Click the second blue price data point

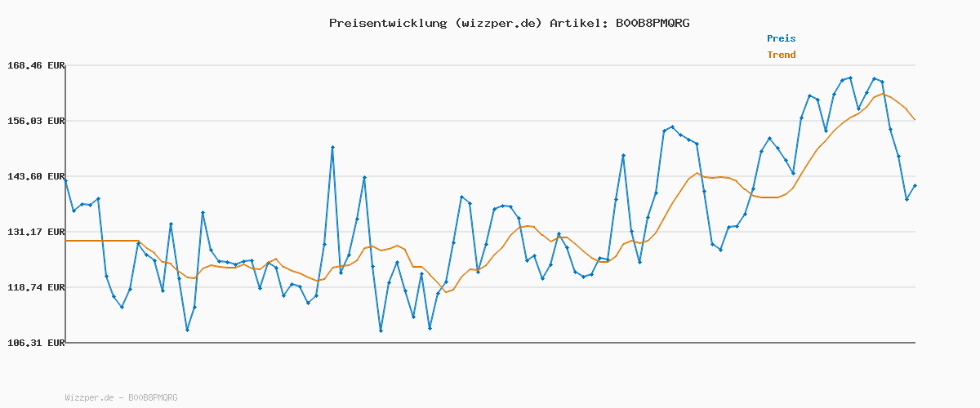(x=73, y=211)
